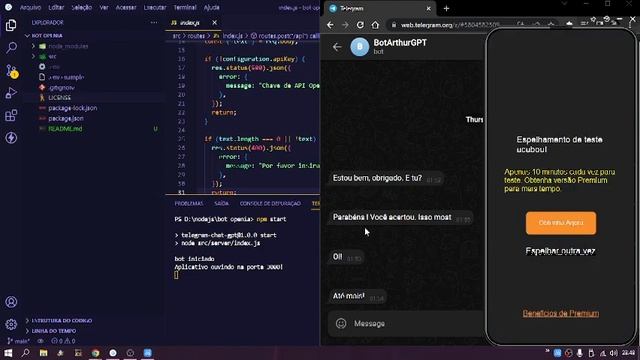Open the Explorer view in VS Code
This screenshot has height=360, width=640.
[11, 25]
